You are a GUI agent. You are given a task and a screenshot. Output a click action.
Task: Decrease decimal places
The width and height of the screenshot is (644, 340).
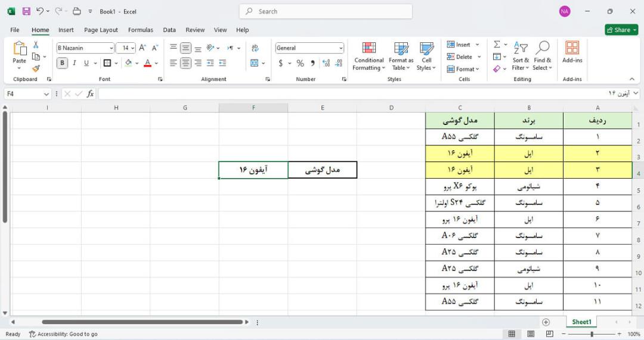(339, 63)
